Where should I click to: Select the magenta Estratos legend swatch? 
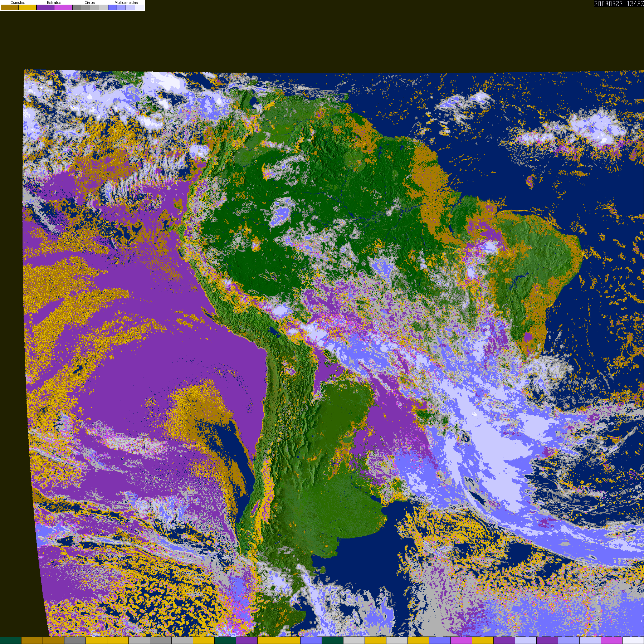pos(63,7)
